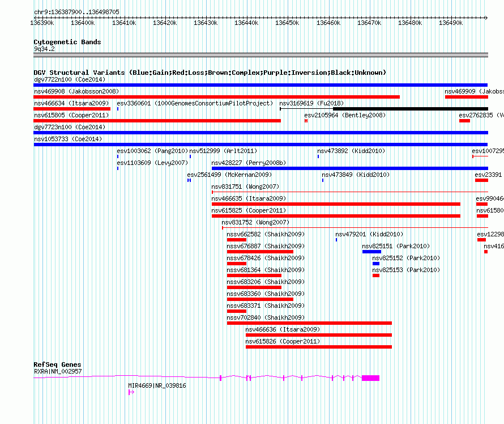
Task: Click the RefSeq Genes track title
Action: point(57,364)
